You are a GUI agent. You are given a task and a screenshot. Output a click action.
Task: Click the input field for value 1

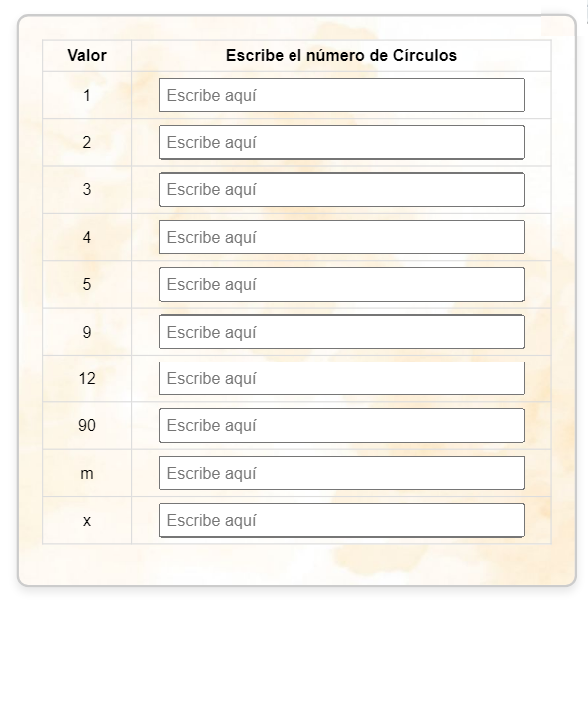click(341, 95)
